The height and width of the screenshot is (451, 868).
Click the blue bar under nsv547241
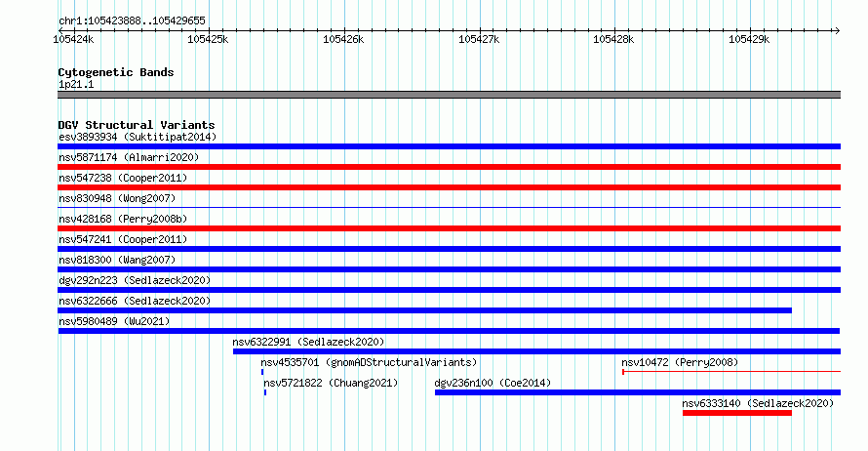coord(449,249)
